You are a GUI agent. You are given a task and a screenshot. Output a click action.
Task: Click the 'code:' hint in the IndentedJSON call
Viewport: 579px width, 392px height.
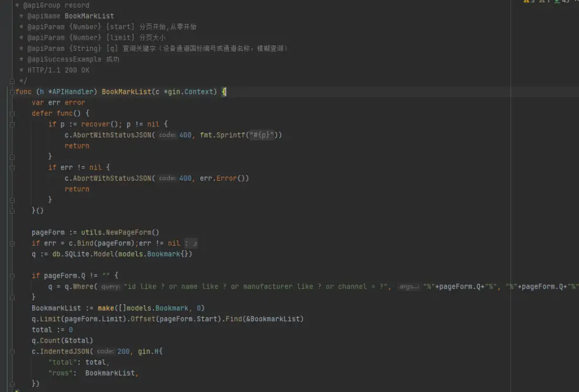105,352
